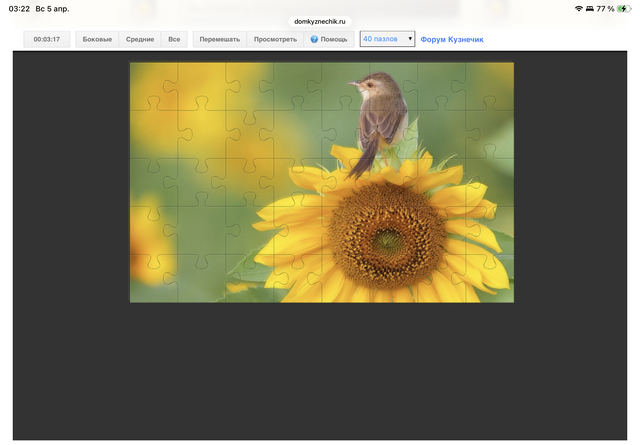Tap the 03:22 clock in status bar
This screenshot has height=445, width=640.
click(19, 8)
